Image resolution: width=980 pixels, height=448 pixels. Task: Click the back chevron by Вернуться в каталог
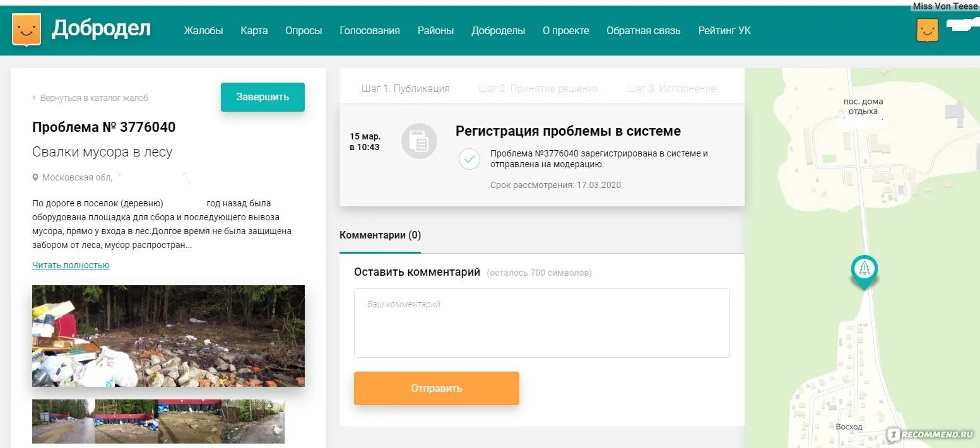pyautogui.click(x=34, y=98)
